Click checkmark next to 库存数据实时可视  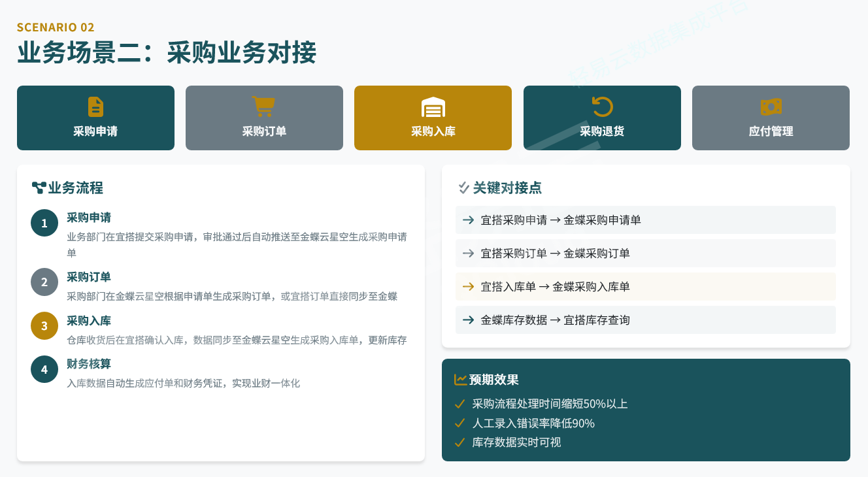459,442
